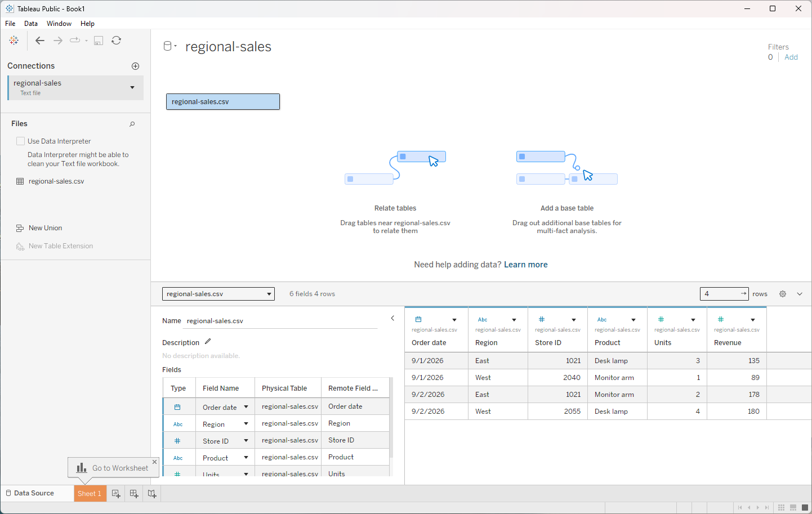Click the type icon of Store ID field row
Viewport: 812px width, 514px height.
(x=177, y=441)
